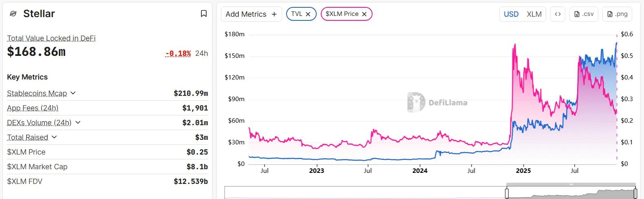The image size is (644, 199).
Task: Click the right handle of the range slider
Action: pos(635,193)
